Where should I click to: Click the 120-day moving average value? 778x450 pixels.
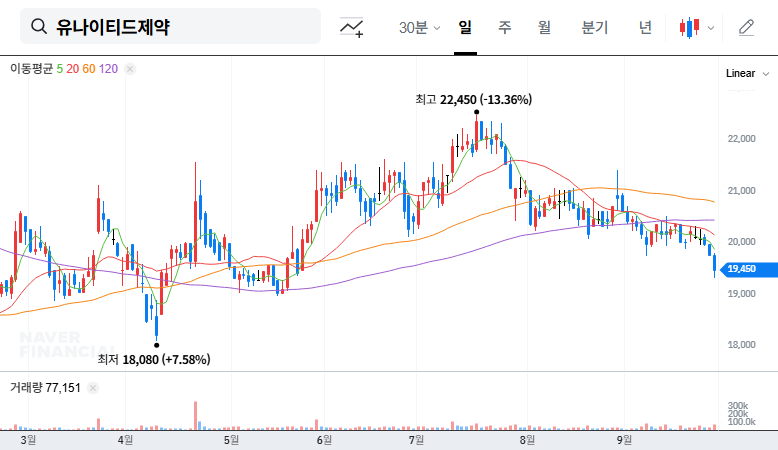[x=108, y=69]
